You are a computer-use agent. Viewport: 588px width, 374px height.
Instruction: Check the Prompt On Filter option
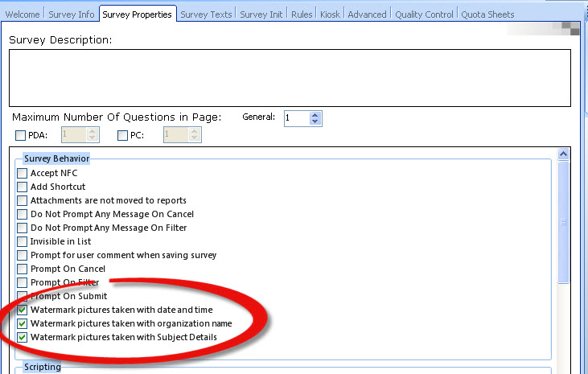[23, 282]
